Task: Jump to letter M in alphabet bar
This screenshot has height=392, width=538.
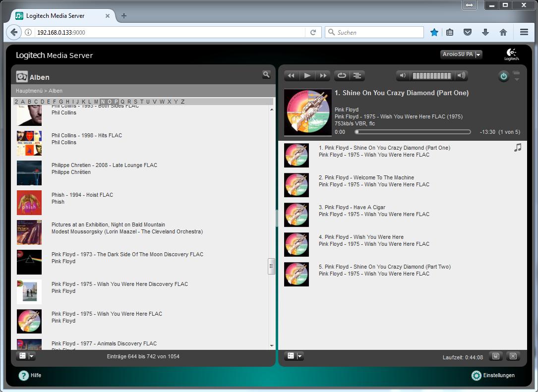Action: click(96, 102)
